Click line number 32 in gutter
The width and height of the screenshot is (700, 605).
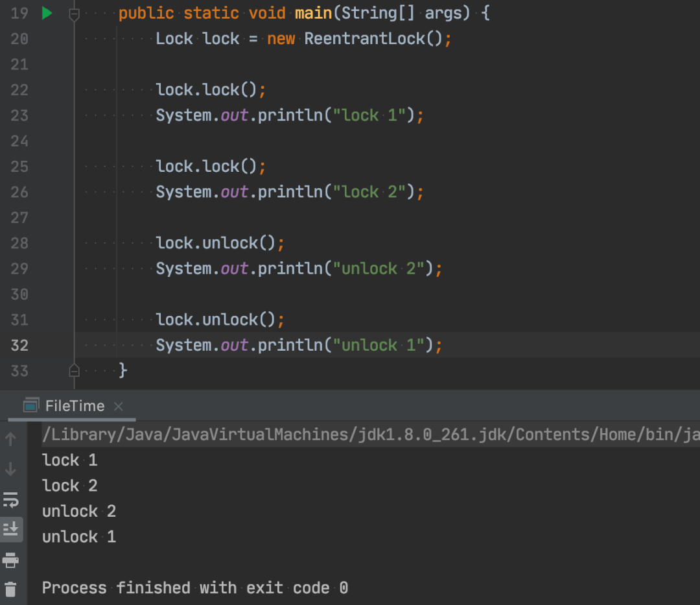pyautogui.click(x=19, y=345)
